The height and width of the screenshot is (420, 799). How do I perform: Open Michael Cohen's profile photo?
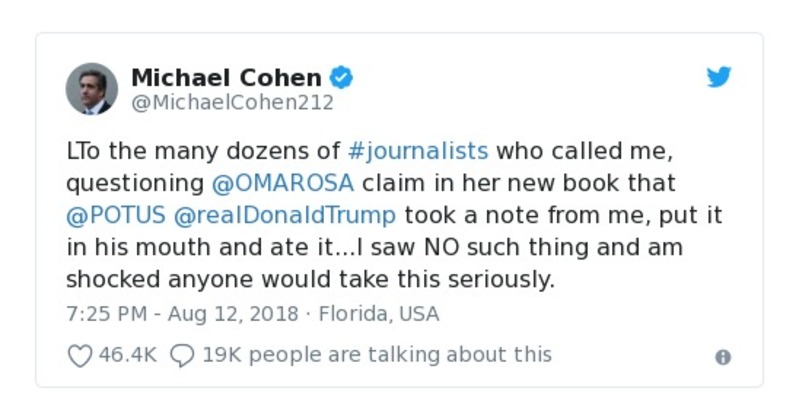tap(92, 89)
